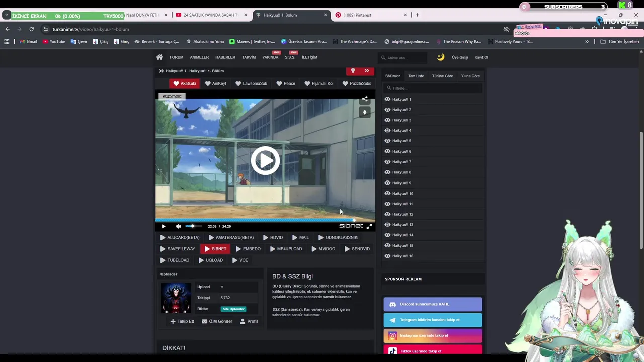The width and height of the screenshot is (644, 362).
Task: Select the AniKeyf fansub
Action: click(x=216, y=84)
